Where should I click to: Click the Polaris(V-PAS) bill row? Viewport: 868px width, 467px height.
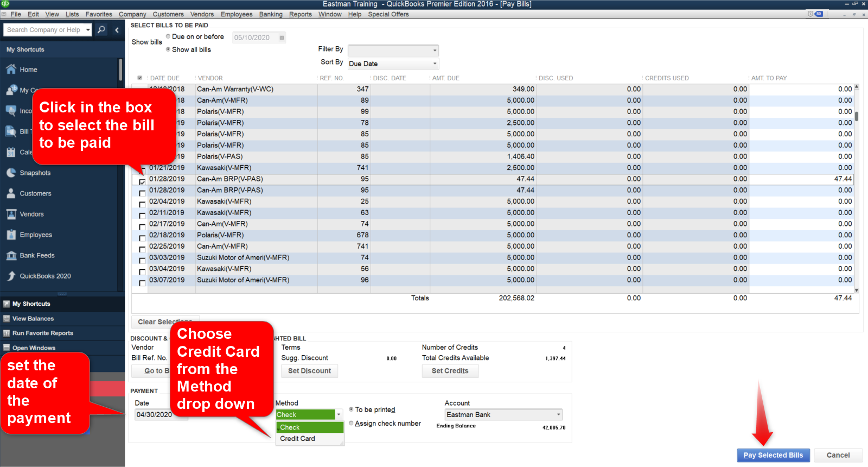pos(493,156)
